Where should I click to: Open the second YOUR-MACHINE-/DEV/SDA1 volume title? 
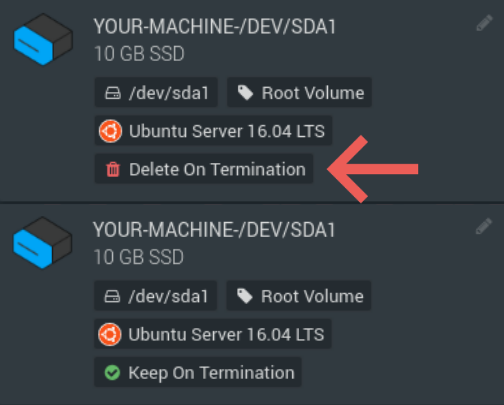(x=214, y=230)
